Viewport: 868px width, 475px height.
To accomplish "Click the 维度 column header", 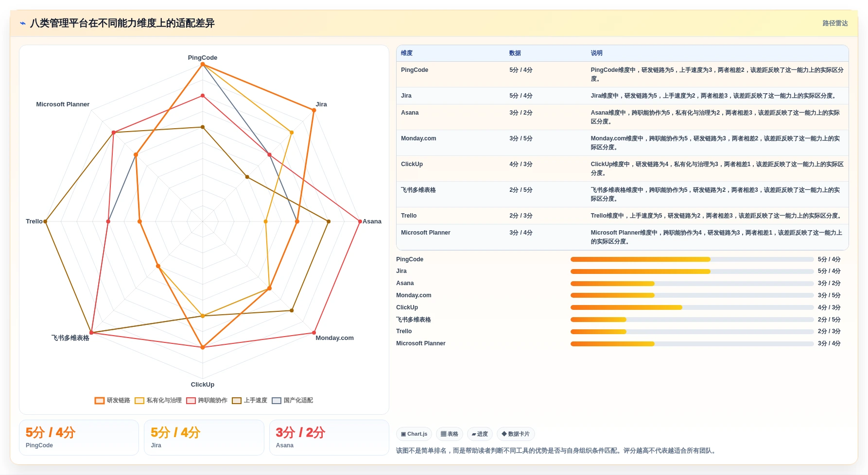I will pos(407,53).
